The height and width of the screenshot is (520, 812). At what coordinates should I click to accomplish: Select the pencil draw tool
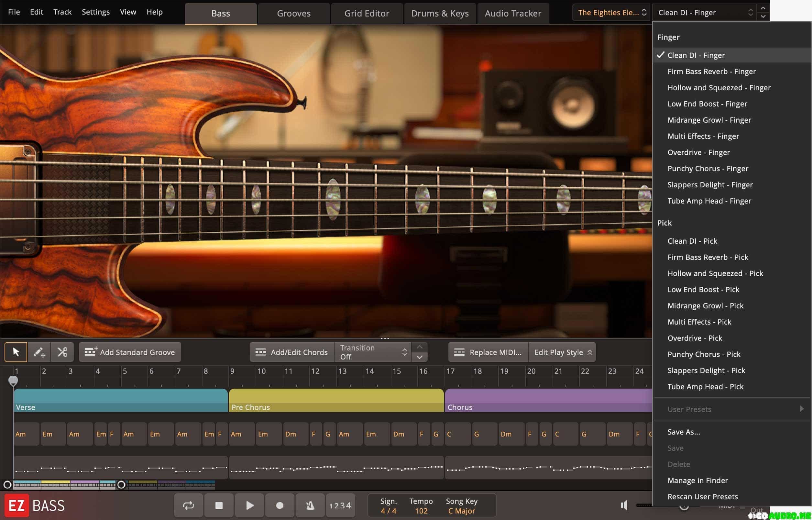[x=39, y=352]
